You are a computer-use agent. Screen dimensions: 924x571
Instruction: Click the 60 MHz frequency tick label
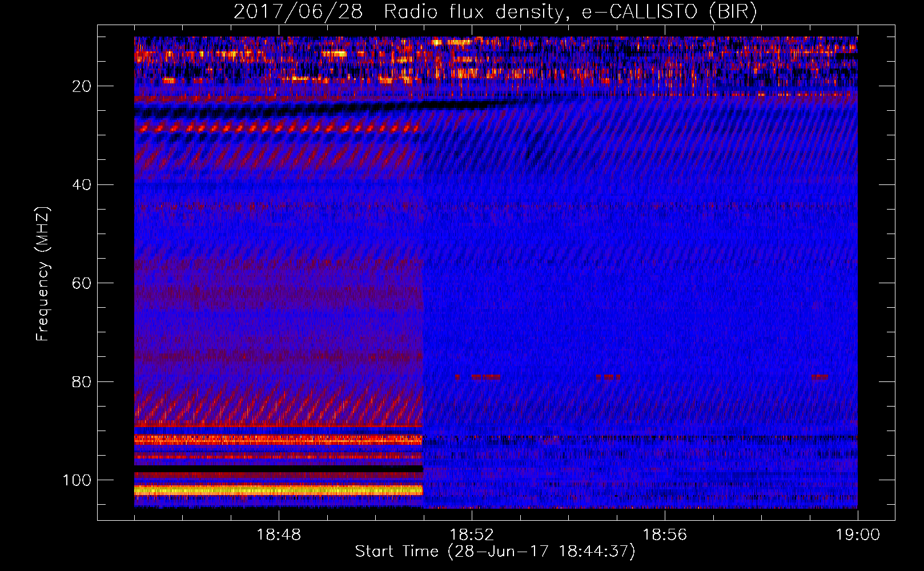tap(82, 283)
